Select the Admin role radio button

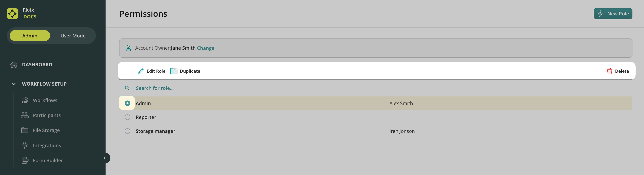tap(128, 103)
